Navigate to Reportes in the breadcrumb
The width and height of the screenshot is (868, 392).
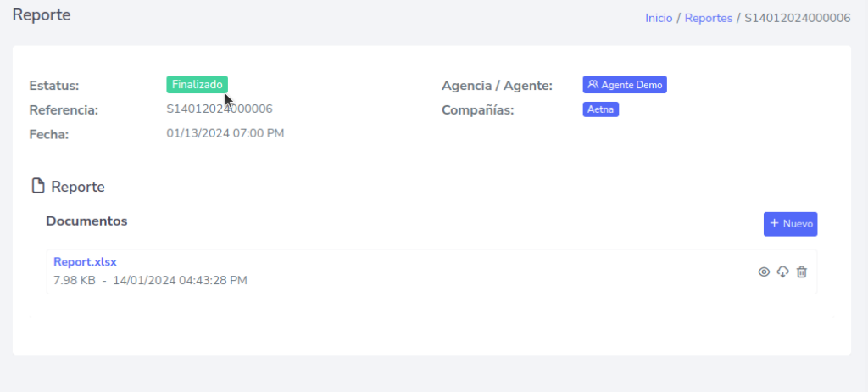(x=708, y=18)
